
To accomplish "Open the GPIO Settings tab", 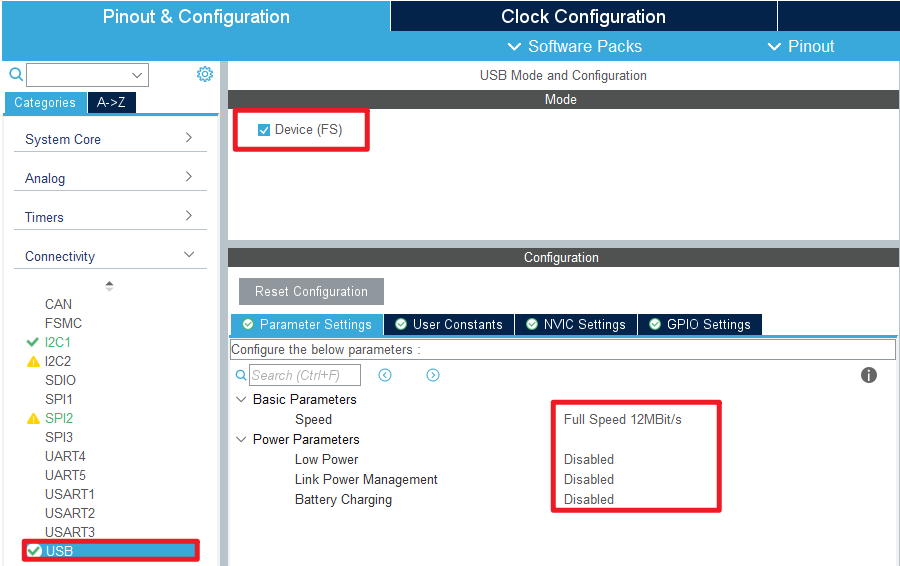I will click(700, 324).
